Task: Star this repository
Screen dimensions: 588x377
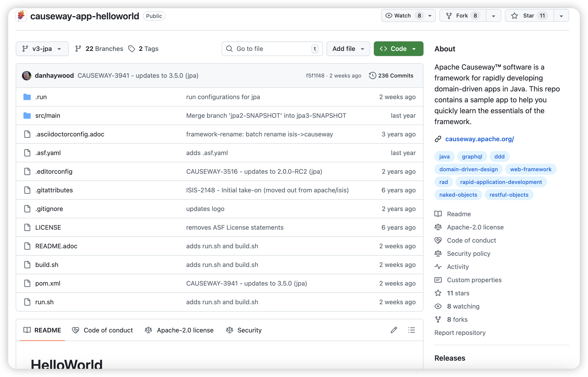Action: coord(529,16)
